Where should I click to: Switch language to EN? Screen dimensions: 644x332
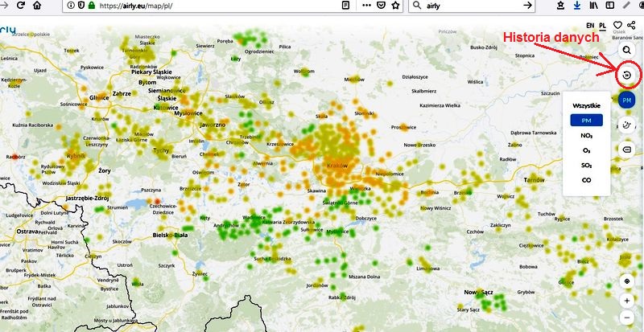click(x=590, y=26)
